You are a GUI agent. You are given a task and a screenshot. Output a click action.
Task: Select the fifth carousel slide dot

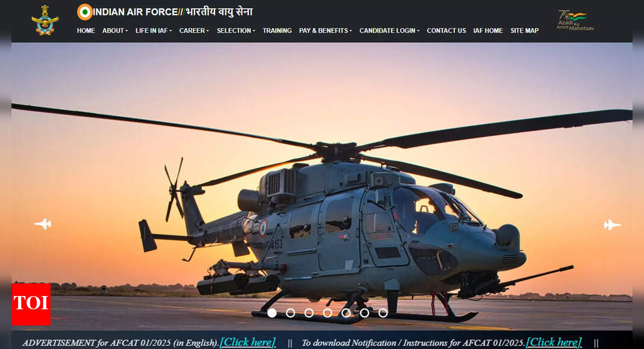pyautogui.click(x=346, y=313)
